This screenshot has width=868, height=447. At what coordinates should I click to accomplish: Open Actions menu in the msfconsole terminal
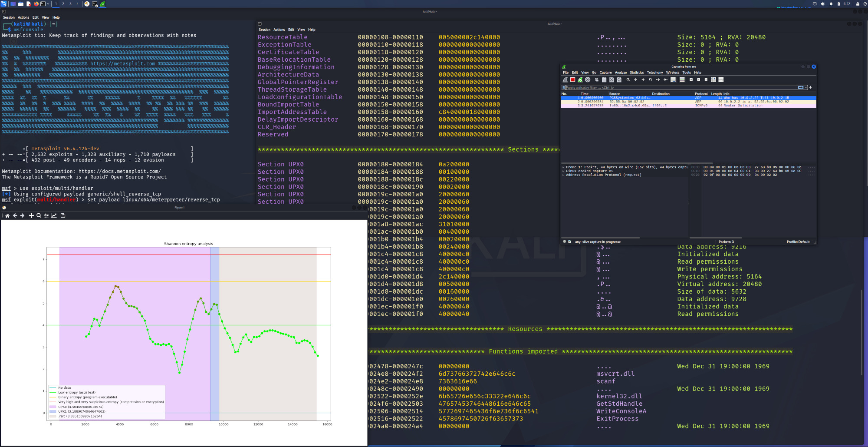[x=23, y=17]
